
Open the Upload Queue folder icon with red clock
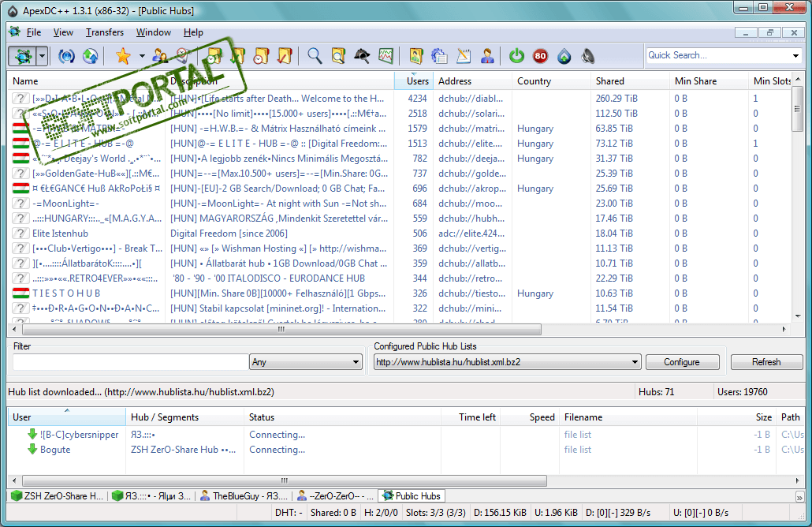click(x=261, y=56)
